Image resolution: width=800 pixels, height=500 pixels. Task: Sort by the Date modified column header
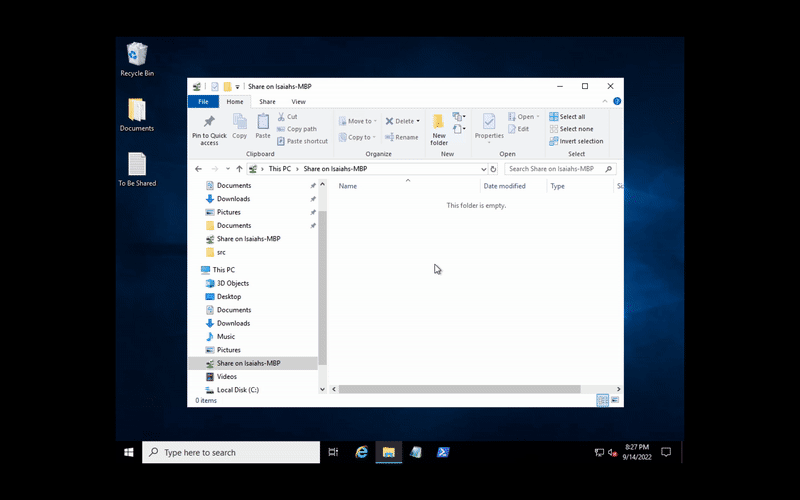pyautogui.click(x=504, y=186)
